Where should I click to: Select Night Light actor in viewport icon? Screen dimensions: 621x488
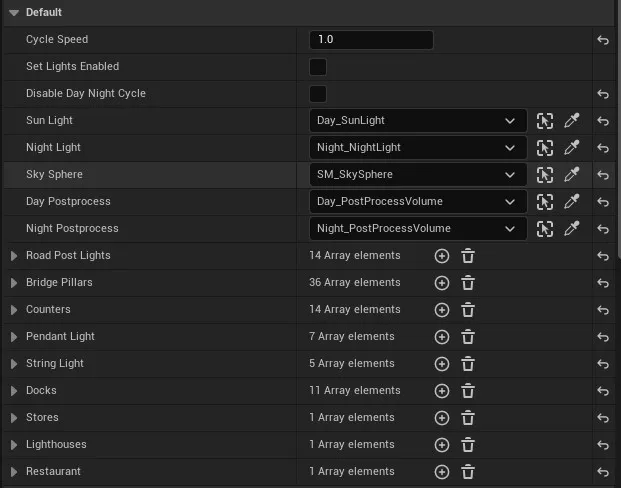tap(545, 148)
